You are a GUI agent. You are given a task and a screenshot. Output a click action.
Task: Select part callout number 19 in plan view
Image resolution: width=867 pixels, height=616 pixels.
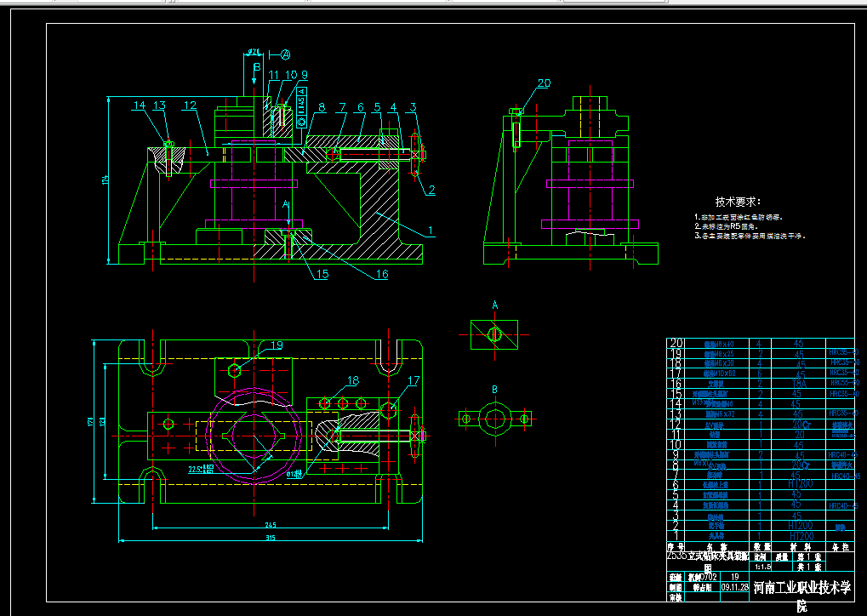click(x=276, y=345)
